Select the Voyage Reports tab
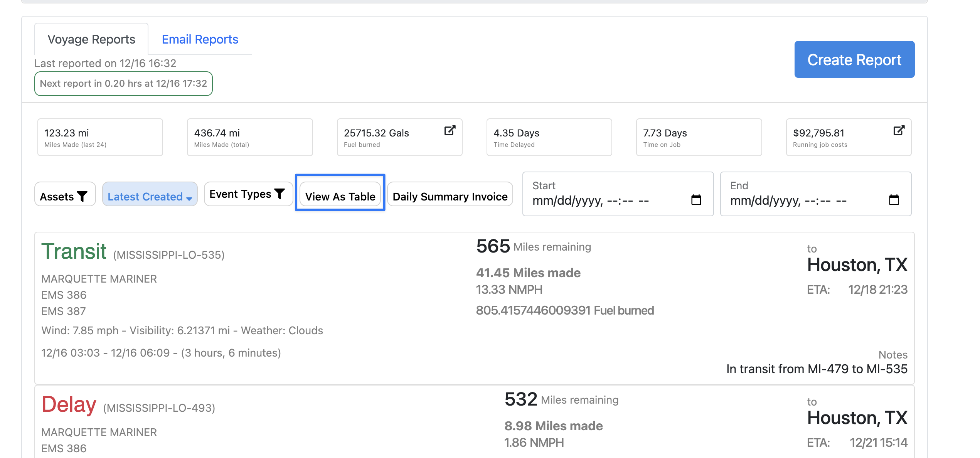 pyautogui.click(x=91, y=39)
